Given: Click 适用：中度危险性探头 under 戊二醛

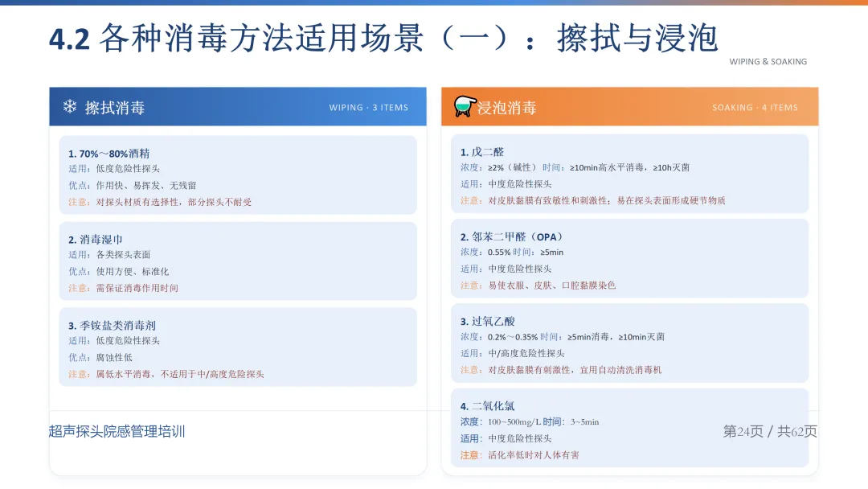Looking at the screenshot, I should coord(506,183).
